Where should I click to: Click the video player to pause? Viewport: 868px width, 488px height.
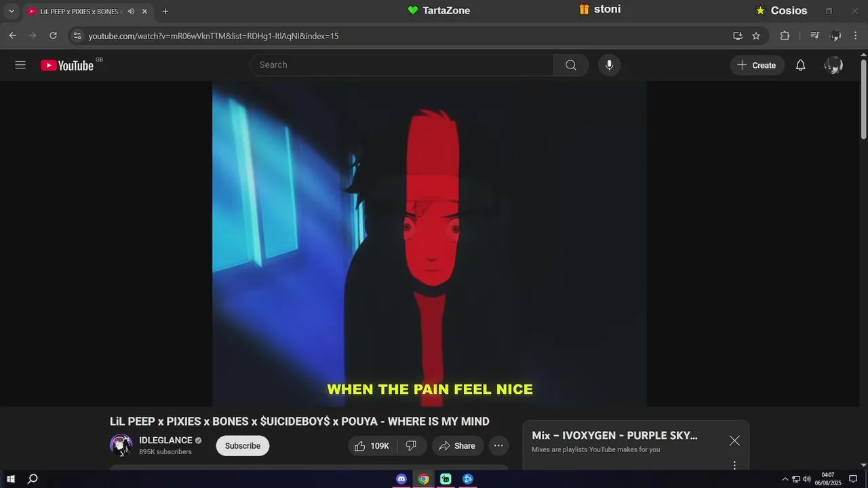click(429, 244)
